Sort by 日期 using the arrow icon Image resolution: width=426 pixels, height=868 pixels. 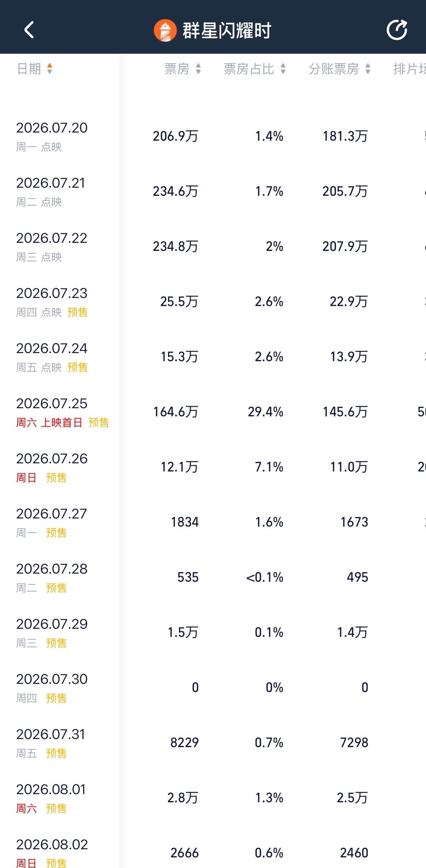pyautogui.click(x=50, y=69)
